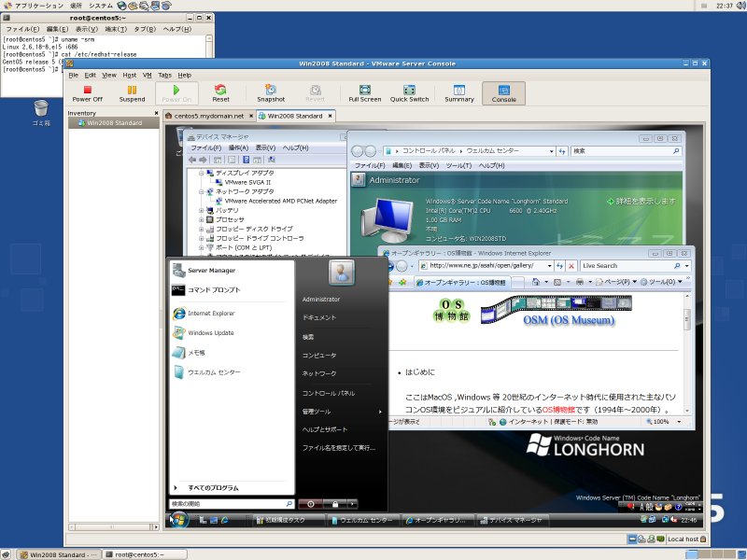Suspend the virtual machine
747x560 pixels.
132,93
